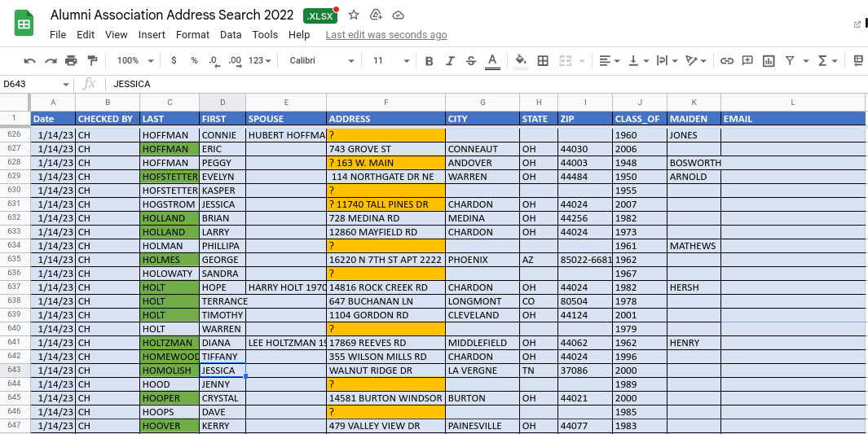Select column F header
Image resolution: width=868 pixels, height=434 pixels.
coord(386,103)
